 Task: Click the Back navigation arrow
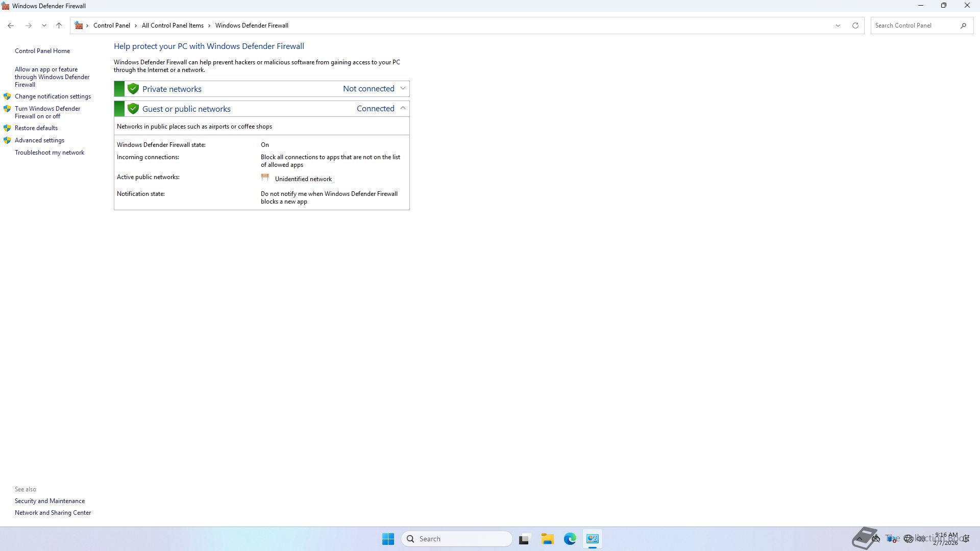point(11,26)
